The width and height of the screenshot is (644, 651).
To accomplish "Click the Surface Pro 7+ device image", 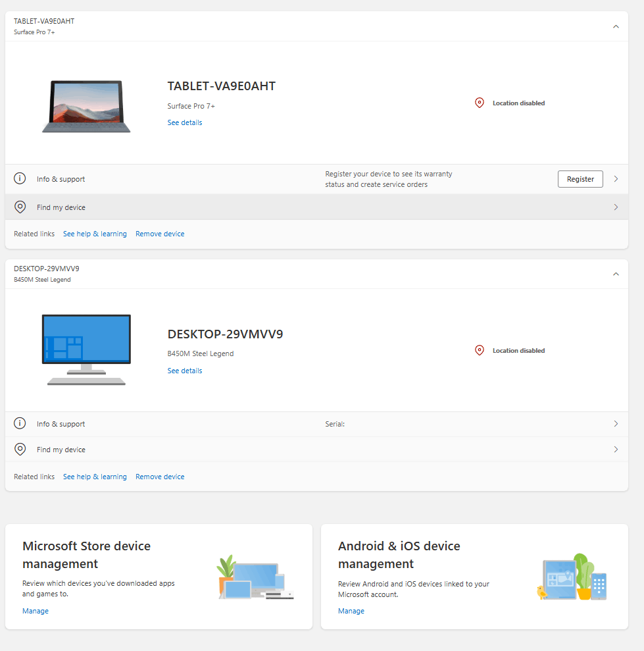I will [86, 107].
